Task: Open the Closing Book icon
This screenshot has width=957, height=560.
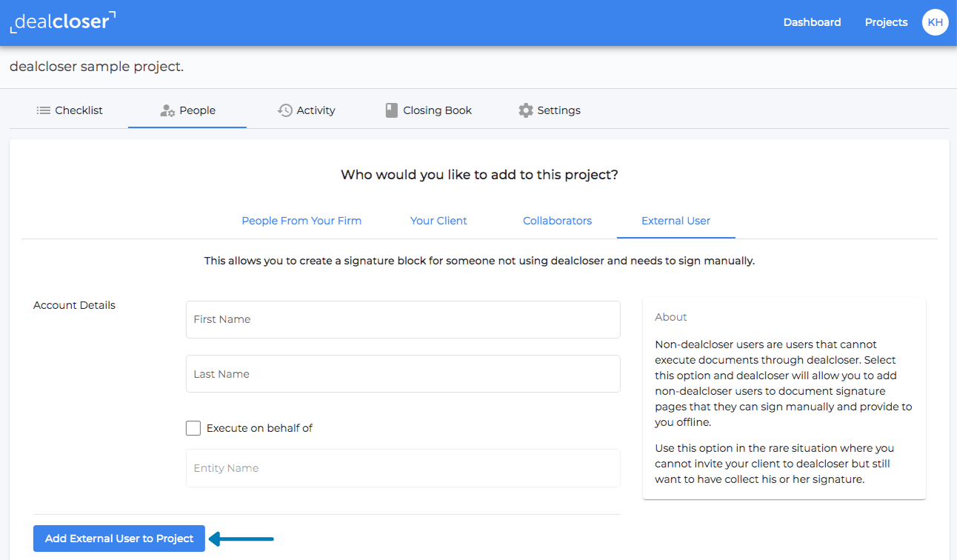Action: click(391, 110)
